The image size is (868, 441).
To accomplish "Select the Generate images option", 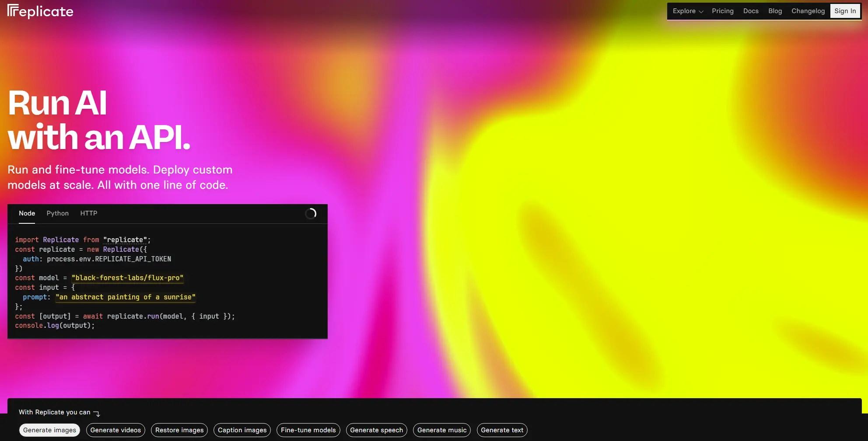I will (49, 430).
